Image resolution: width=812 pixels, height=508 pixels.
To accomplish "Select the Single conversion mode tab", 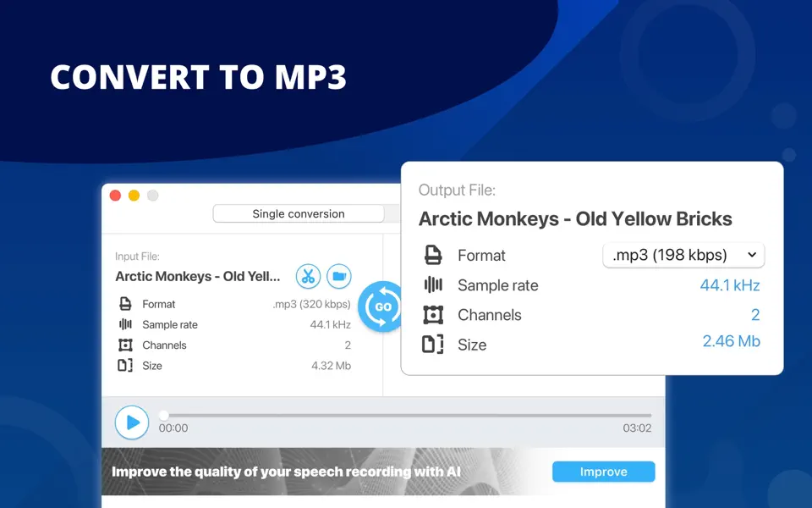I will point(298,213).
